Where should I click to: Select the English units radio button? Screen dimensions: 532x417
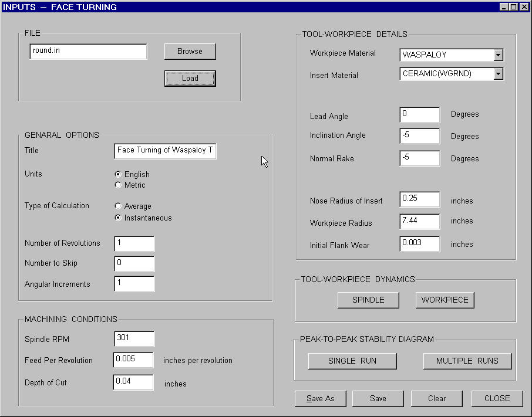118,174
